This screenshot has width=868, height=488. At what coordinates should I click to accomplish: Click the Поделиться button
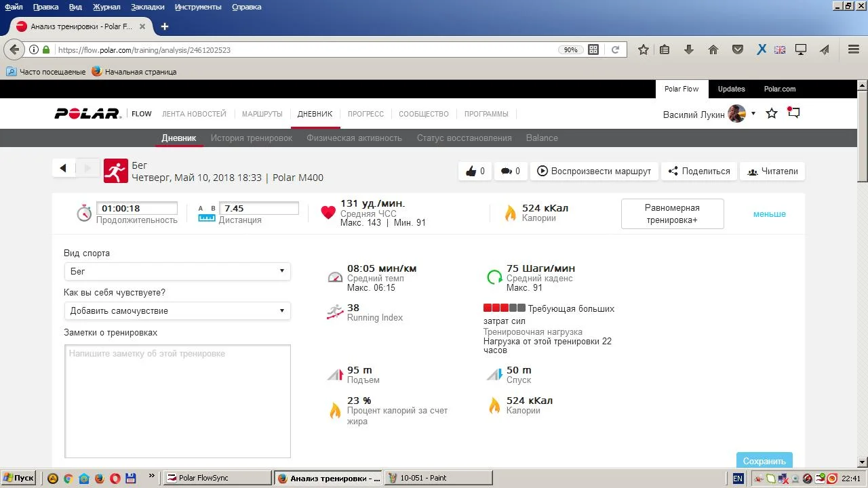coord(699,171)
